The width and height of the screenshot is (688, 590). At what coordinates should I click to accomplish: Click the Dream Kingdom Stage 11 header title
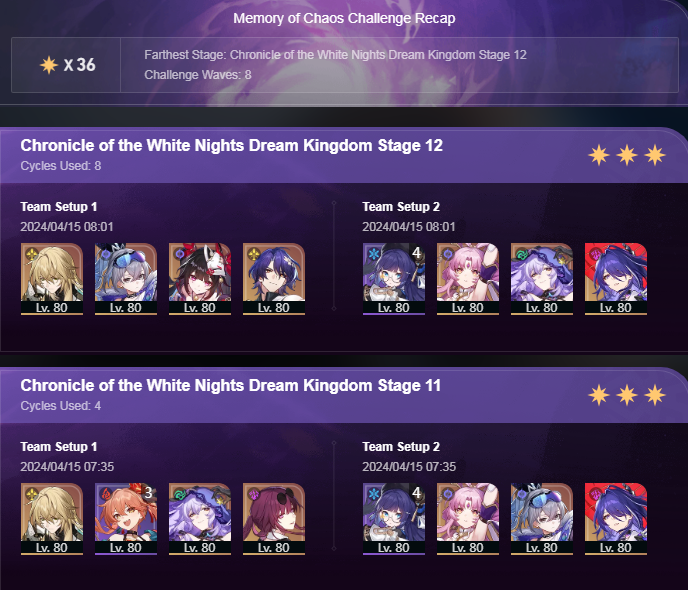pyautogui.click(x=230, y=385)
